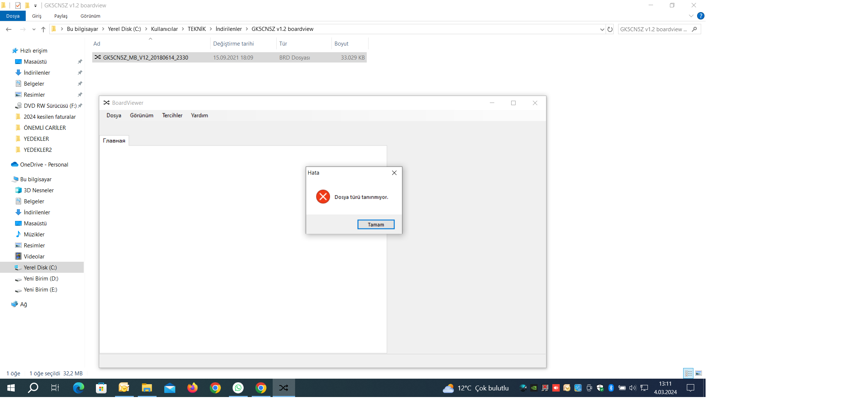Click the Tamam button in error dialog
This screenshot has width=868, height=411.
tap(376, 224)
